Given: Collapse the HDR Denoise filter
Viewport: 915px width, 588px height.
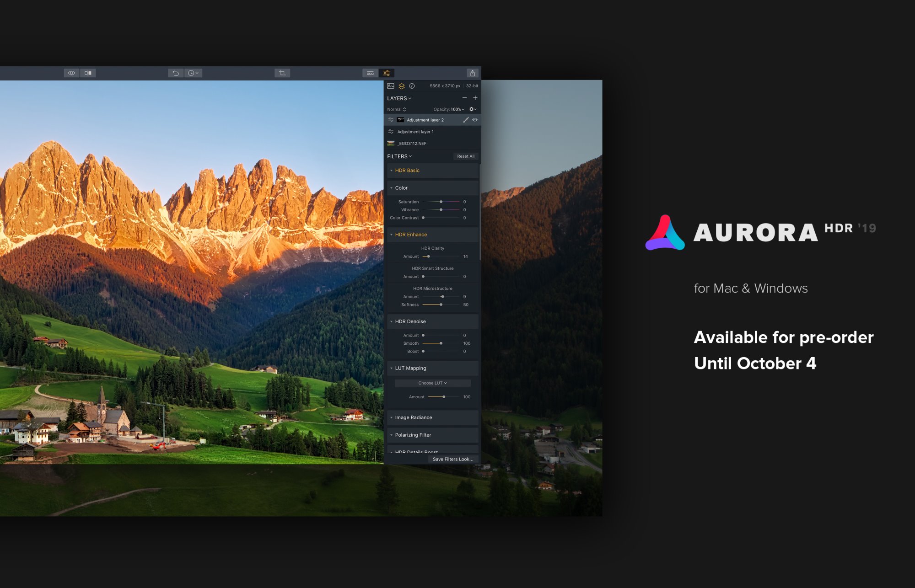Looking at the screenshot, I should point(433,321).
